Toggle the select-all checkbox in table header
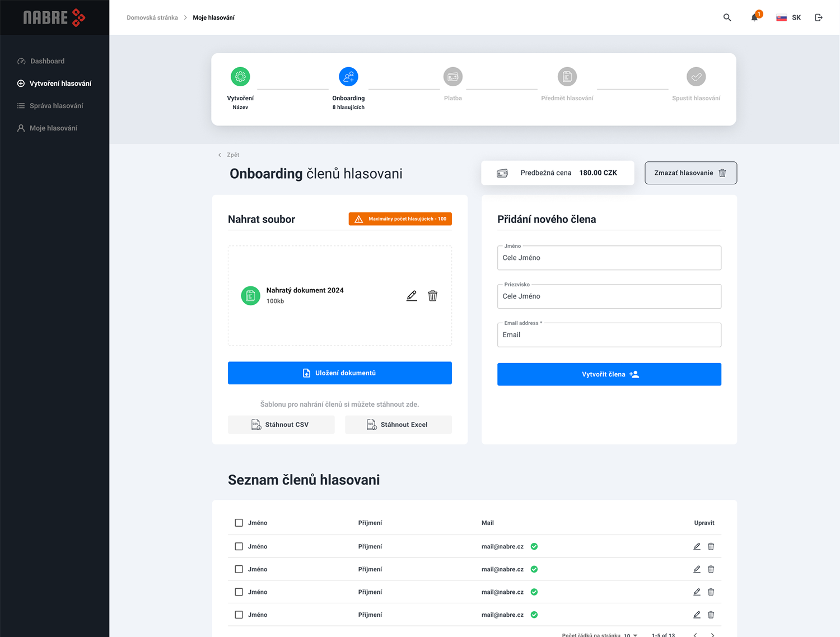 click(239, 523)
